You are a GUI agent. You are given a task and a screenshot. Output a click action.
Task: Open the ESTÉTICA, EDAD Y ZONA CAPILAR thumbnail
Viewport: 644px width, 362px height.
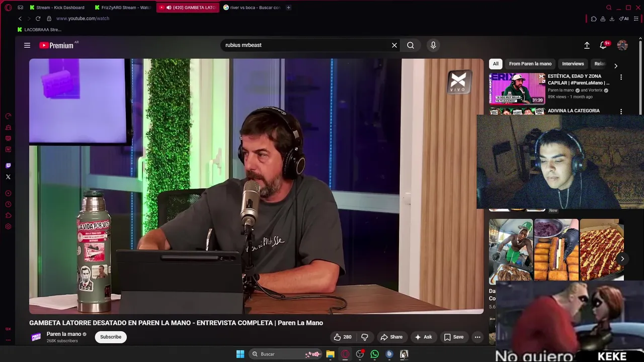[x=517, y=88]
